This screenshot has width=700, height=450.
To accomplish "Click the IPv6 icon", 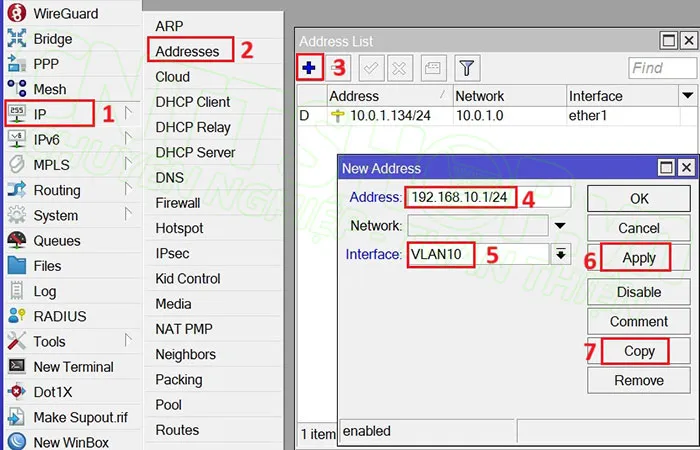I will point(17,139).
